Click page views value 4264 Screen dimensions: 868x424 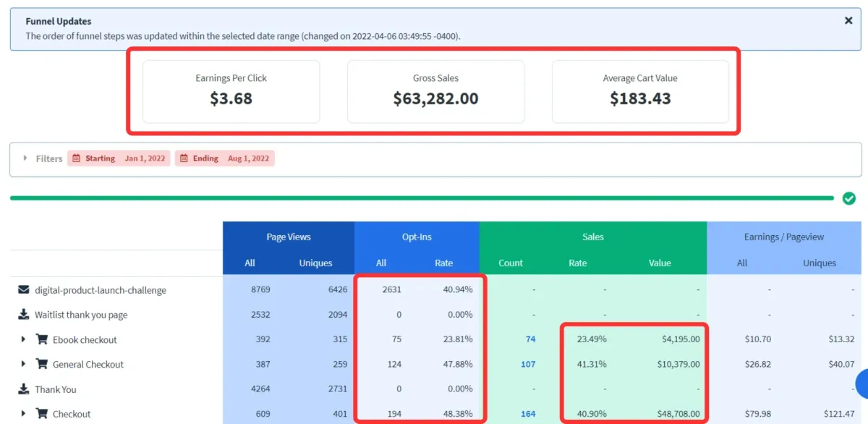pyautogui.click(x=260, y=389)
